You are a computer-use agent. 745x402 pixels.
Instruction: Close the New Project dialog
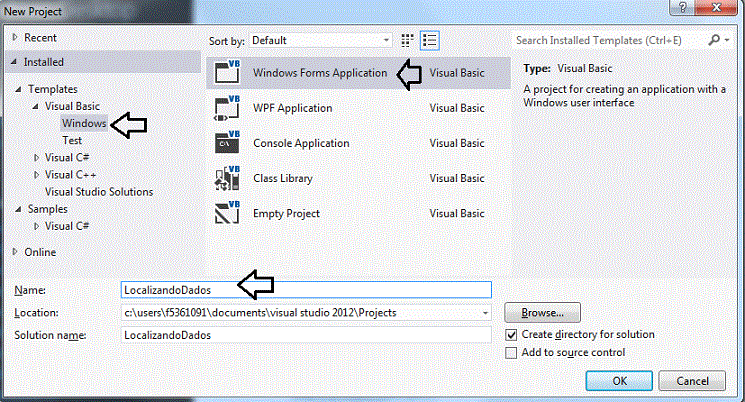coord(716,7)
